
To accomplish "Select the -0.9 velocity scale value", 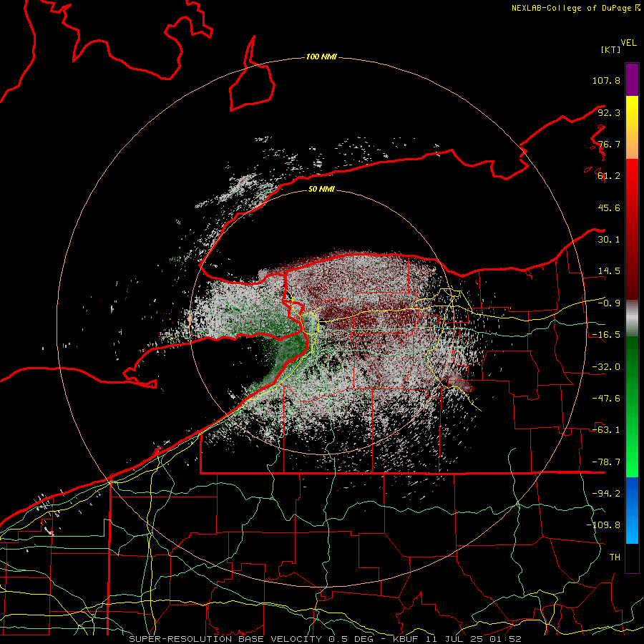I will [609, 303].
